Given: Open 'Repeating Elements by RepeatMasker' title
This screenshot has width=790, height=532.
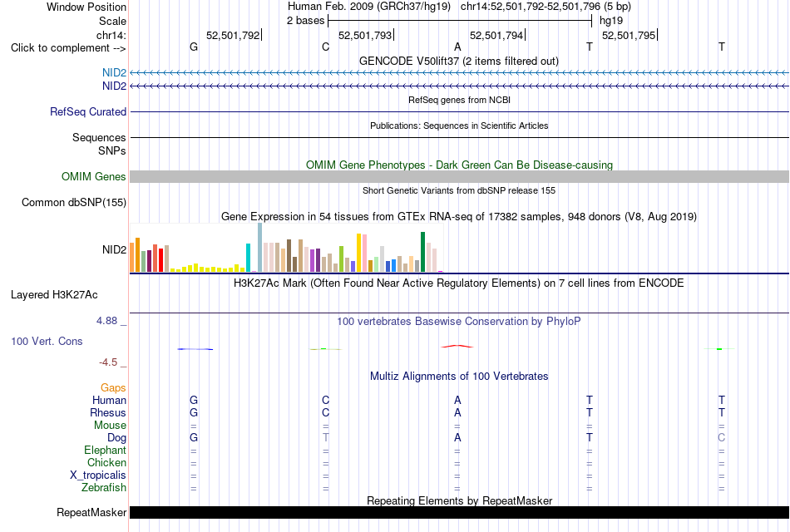Looking at the screenshot, I should point(459,500).
